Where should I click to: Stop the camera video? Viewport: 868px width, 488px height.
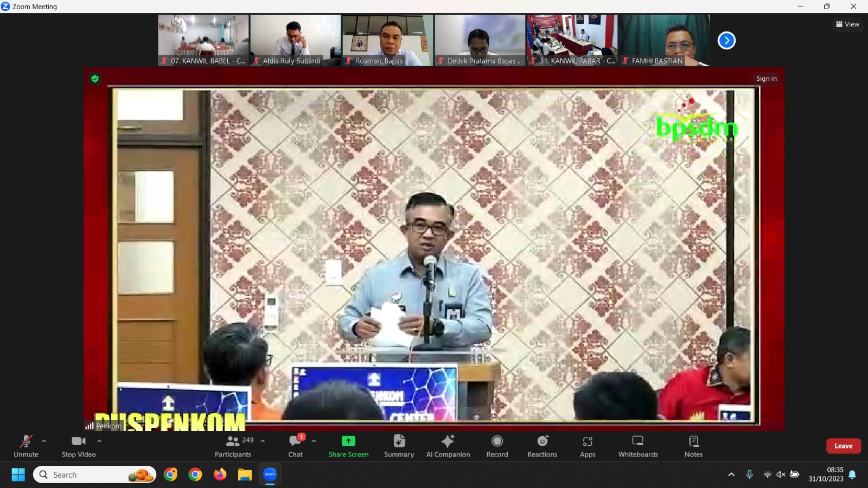point(79,446)
